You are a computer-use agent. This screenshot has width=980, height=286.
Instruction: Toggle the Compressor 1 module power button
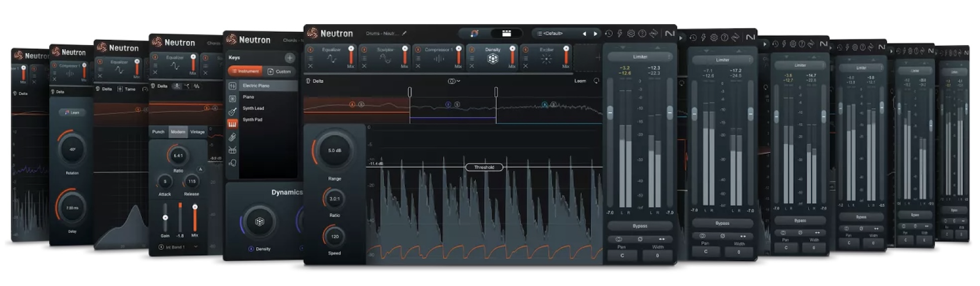(x=418, y=49)
